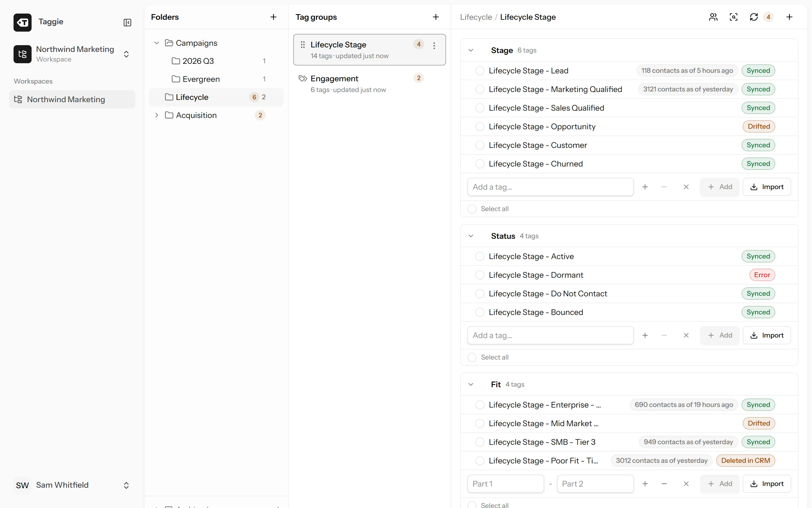812x508 pixels.
Task: Click minus icon in Status add-tag row
Action: tap(664, 335)
